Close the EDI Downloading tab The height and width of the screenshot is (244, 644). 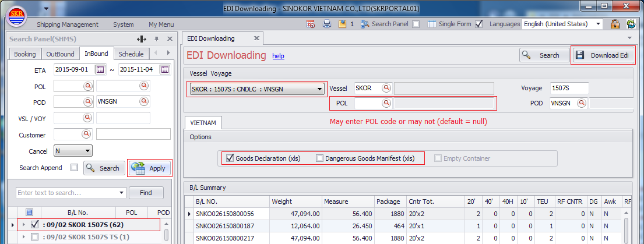pyautogui.click(x=256, y=38)
